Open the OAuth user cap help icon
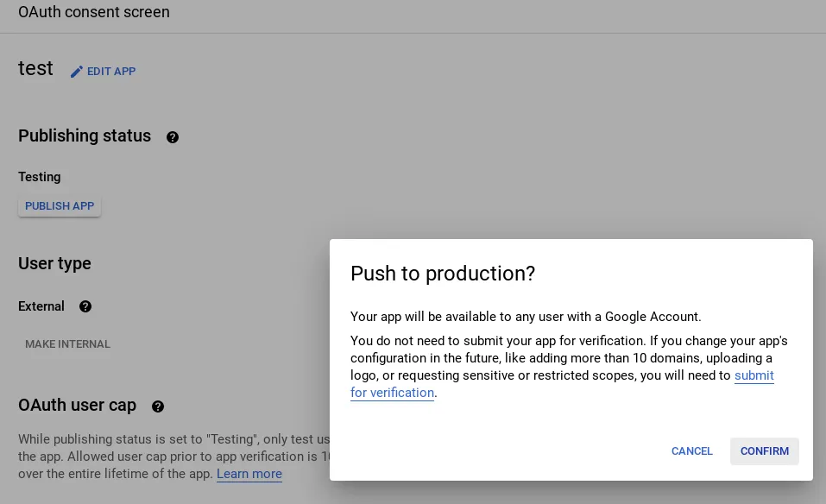The height and width of the screenshot is (504, 826). pyautogui.click(x=158, y=406)
